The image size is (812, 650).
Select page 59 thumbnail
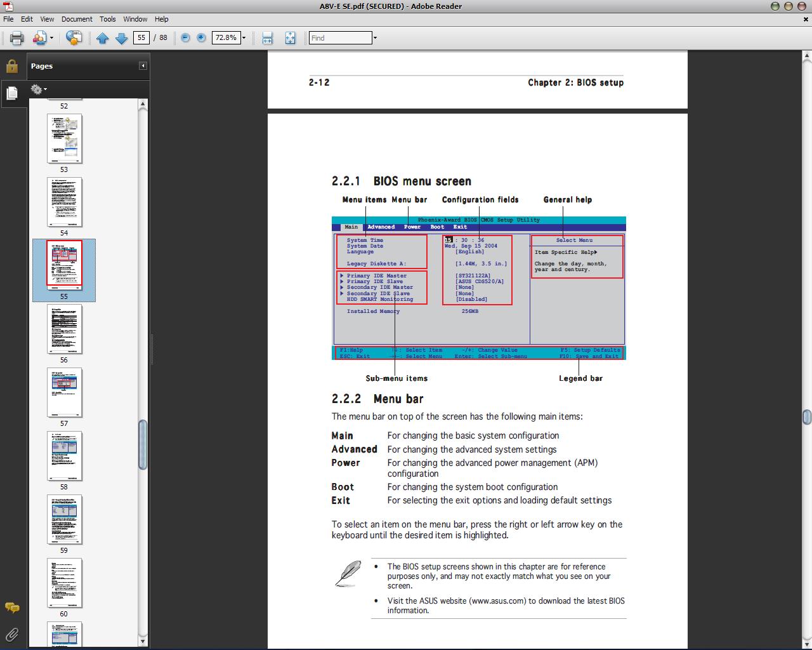[64, 519]
